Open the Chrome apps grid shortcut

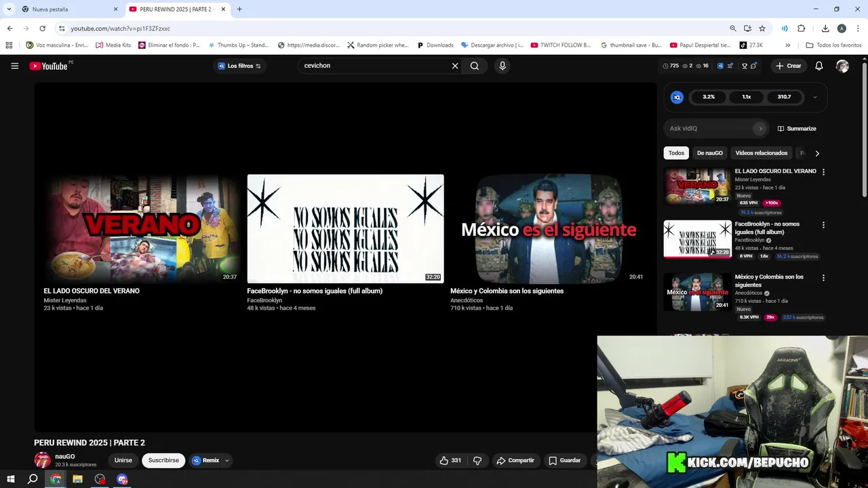pyautogui.click(x=9, y=45)
